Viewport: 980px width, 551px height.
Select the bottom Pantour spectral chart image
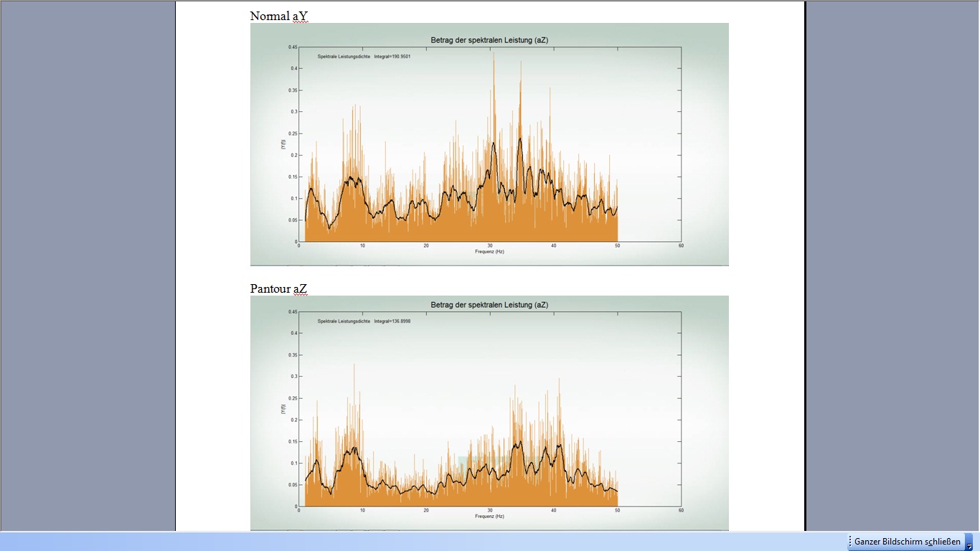[x=489, y=413]
